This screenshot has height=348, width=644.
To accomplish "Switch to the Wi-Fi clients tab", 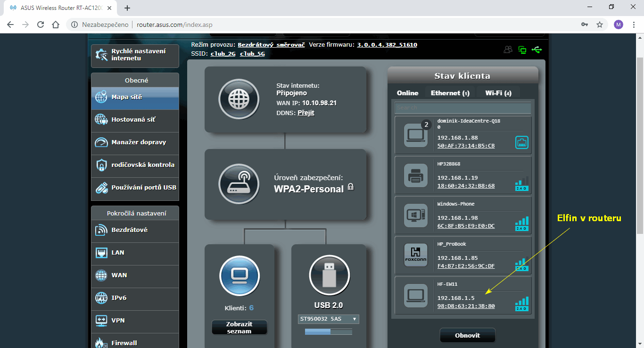I will (498, 93).
